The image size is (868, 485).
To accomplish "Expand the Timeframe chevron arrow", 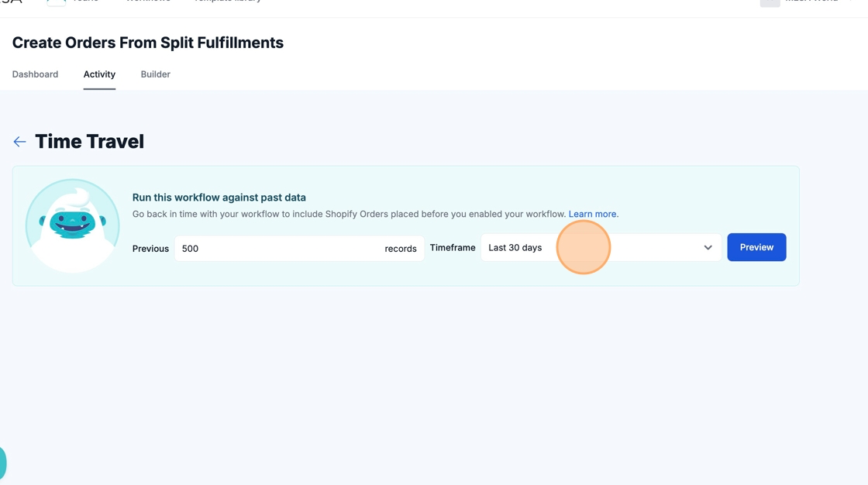I will click(x=708, y=248).
